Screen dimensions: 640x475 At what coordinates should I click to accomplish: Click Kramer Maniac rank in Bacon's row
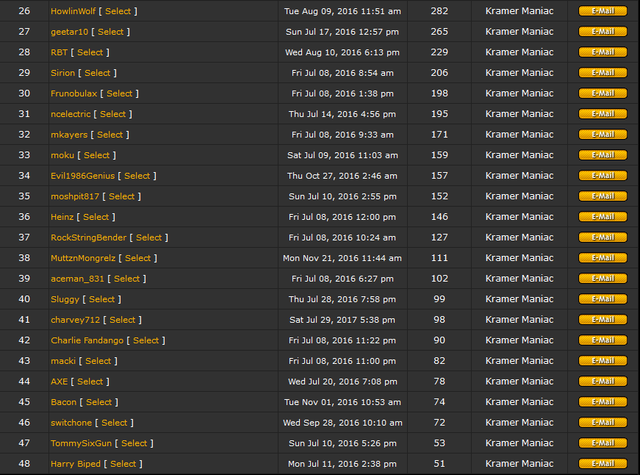point(519,402)
